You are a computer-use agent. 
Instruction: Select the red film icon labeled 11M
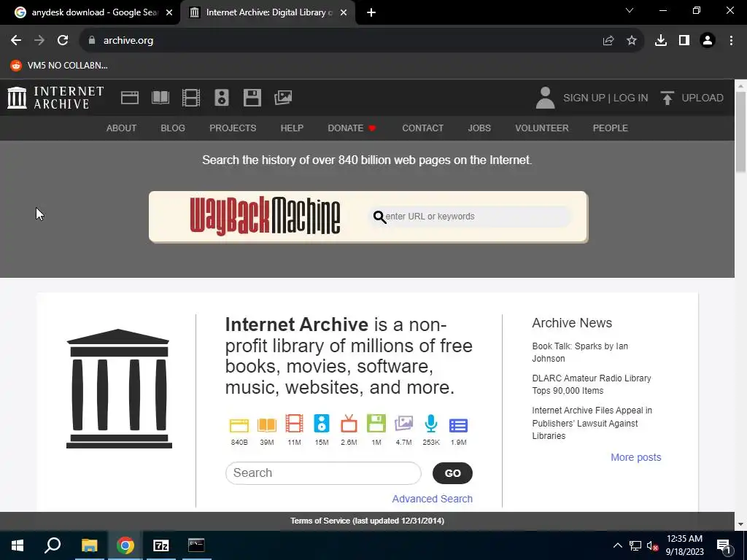pos(294,424)
